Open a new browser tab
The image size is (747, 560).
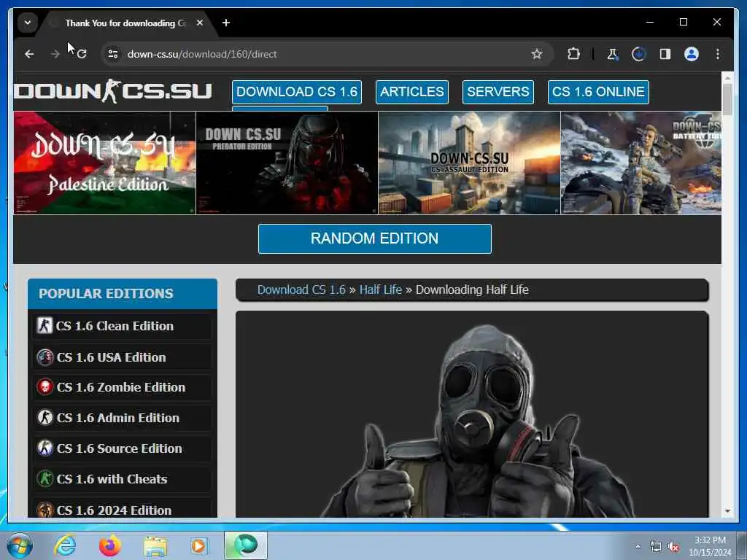pos(226,23)
